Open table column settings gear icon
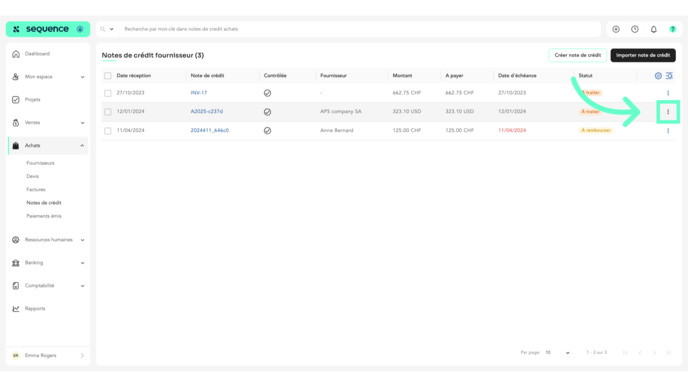The height and width of the screenshot is (387, 688). [658, 76]
